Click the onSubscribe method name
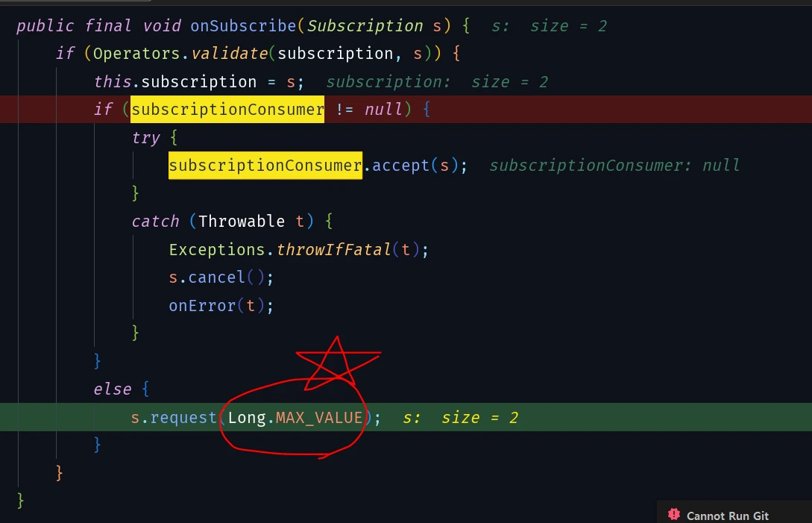 [x=243, y=26]
